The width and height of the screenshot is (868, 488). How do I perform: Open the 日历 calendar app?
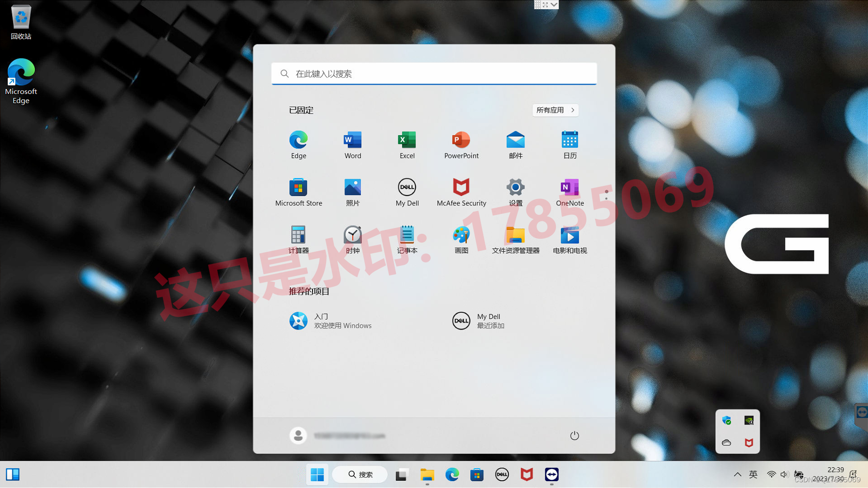click(569, 145)
